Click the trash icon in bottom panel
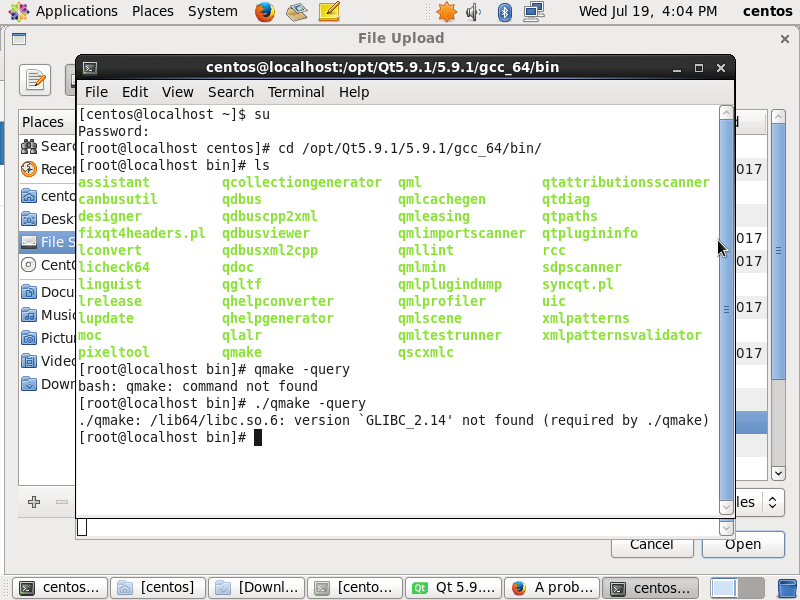Viewport: 800px width, 600px height. point(788,588)
